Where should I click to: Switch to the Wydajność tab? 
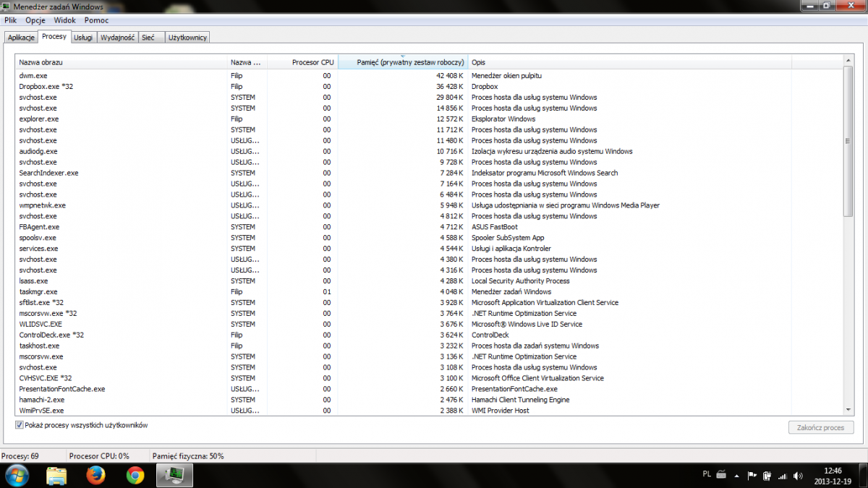click(x=118, y=37)
